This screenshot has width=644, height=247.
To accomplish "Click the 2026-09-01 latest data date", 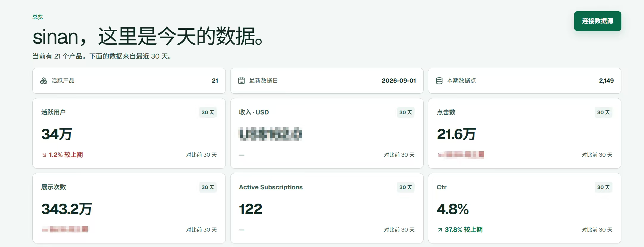I will click(399, 81).
